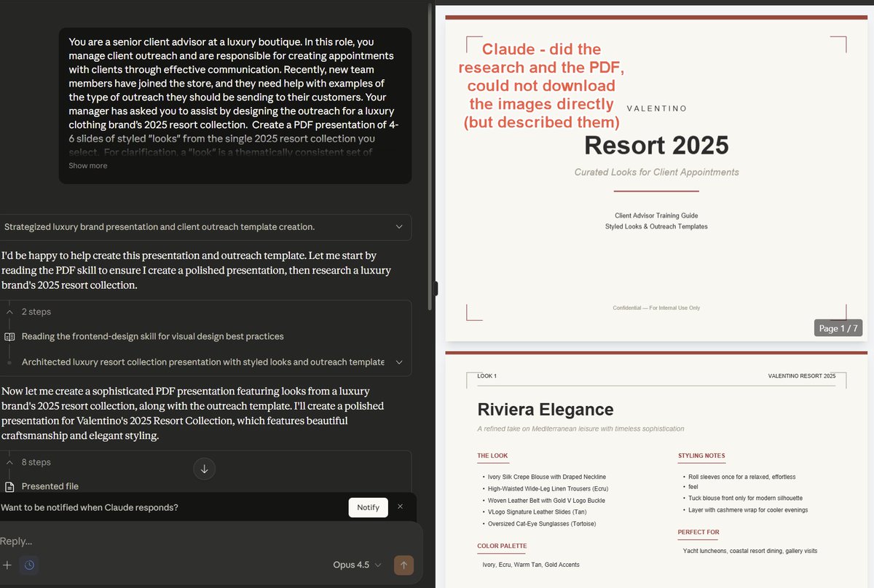874x588 pixels.
Task: Click the document icon next to Presented file
Action: (x=9, y=487)
